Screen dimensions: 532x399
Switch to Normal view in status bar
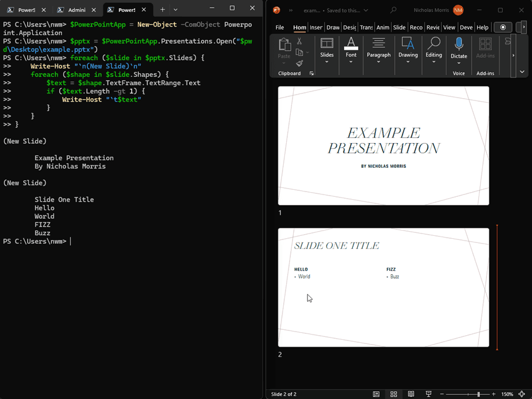(376, 394)
